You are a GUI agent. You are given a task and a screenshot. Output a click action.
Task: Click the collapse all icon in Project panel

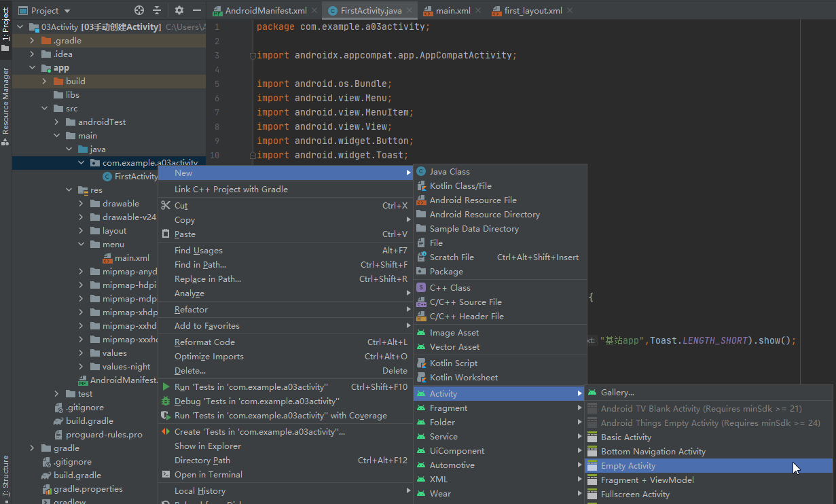(x=157, y=10)
